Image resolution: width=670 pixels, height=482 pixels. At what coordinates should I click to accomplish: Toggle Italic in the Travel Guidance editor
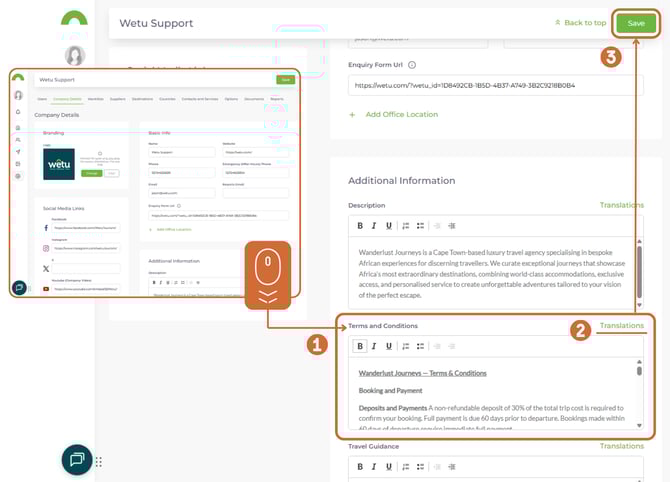coord(374,467)
